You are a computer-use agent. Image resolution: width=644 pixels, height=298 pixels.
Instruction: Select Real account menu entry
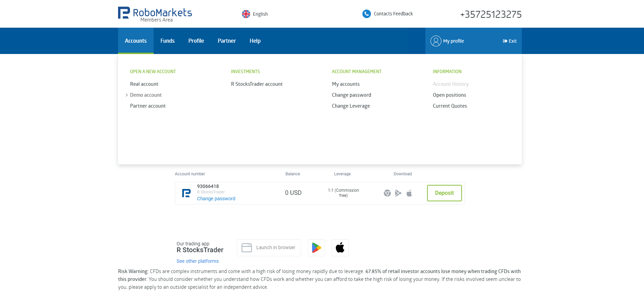144,84
